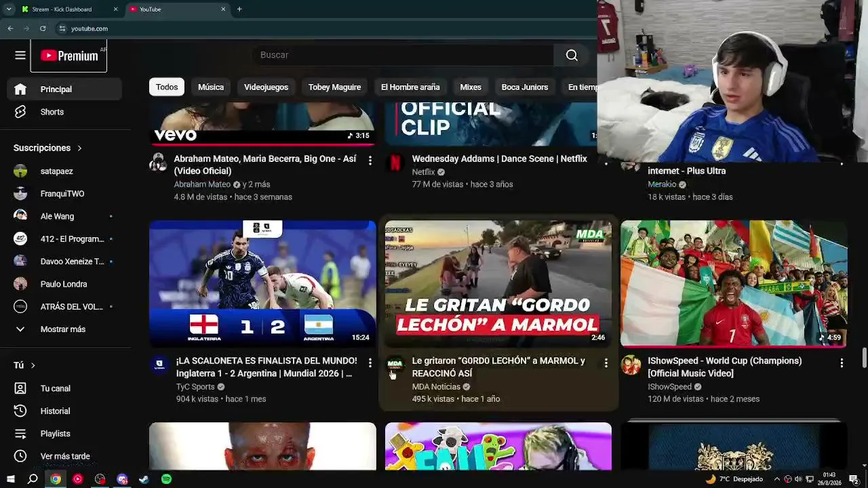Open more options for IShowSpeed video
Viewport: 868px width, 488px height.
842,363
